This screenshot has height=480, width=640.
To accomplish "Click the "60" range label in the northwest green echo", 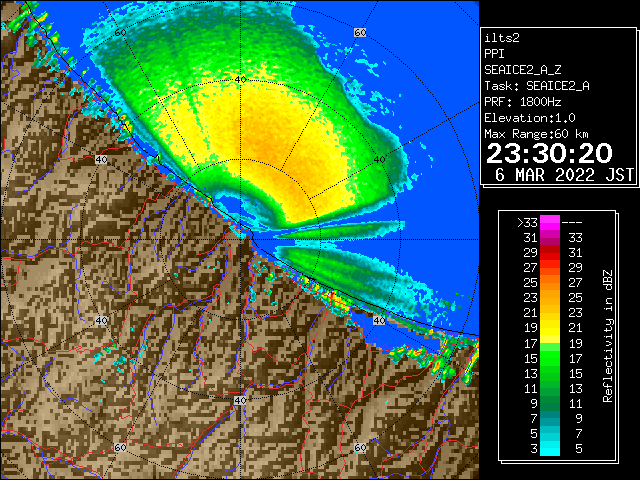I will point(120,32).
